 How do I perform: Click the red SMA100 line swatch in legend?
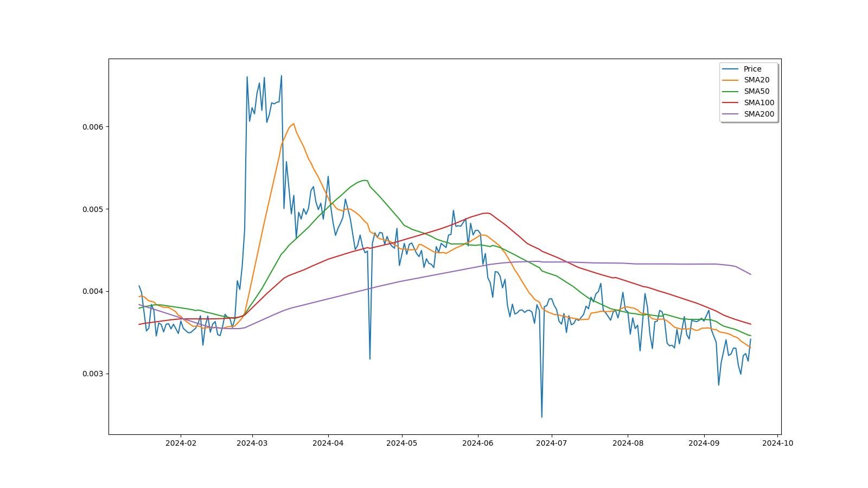[731, 103]
